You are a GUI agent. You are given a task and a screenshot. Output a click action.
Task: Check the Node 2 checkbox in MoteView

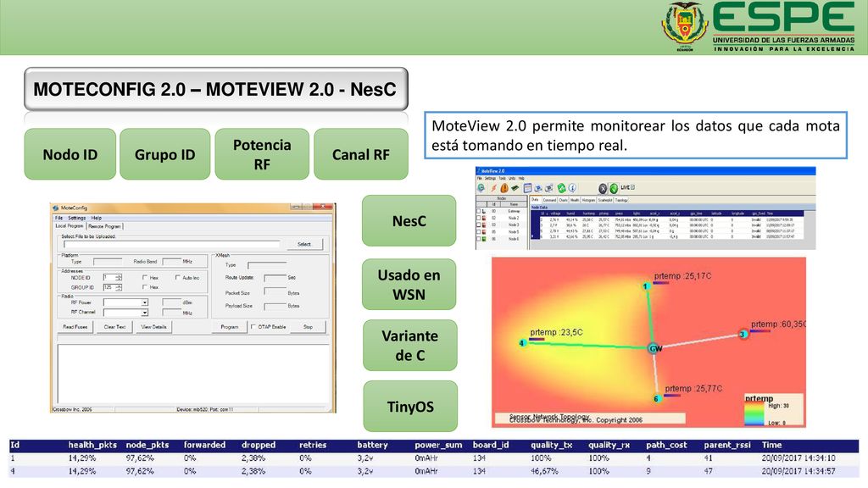coord(478,218)
